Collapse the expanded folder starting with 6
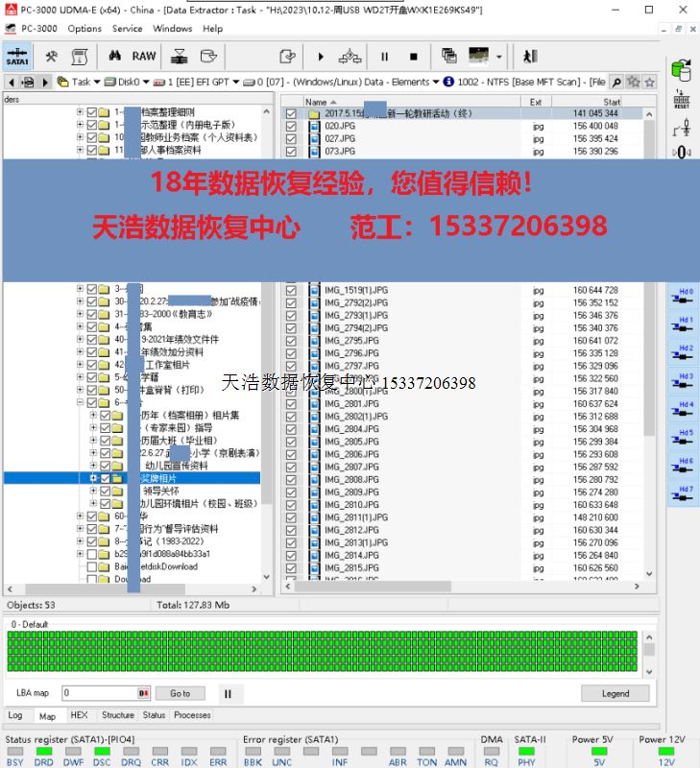This screenshot has height=768, width=700. point(81,403)
